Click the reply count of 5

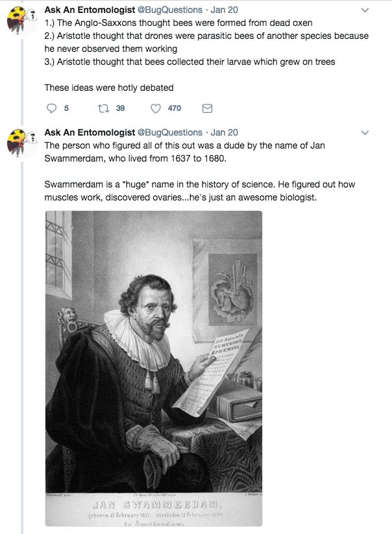coord(66,108)
